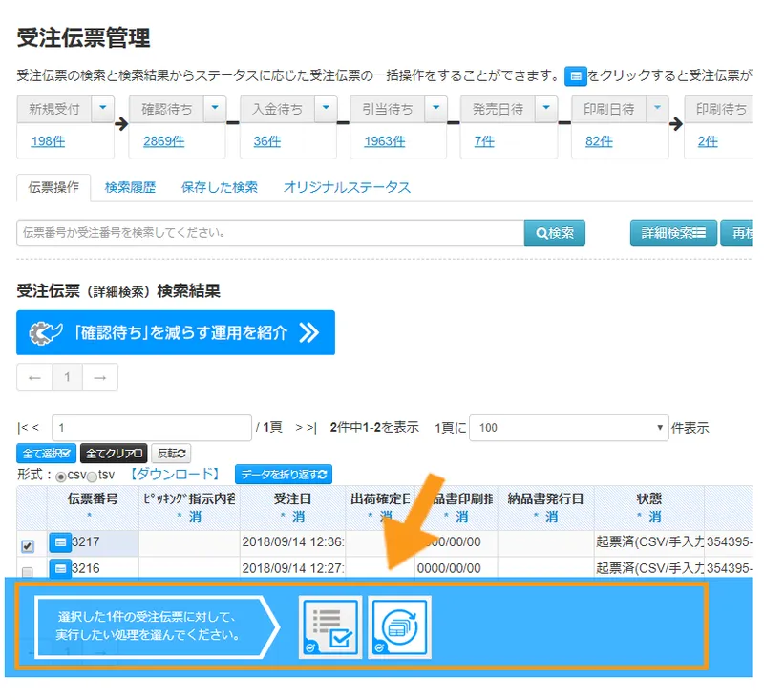Expand 確認待ち status dropdown arrow

click(x=215, y=108)
